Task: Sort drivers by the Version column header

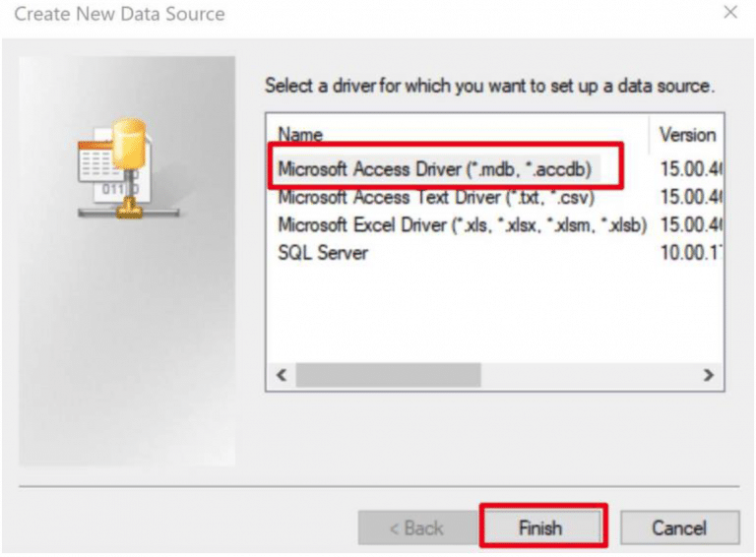Action: coord(687,135)
